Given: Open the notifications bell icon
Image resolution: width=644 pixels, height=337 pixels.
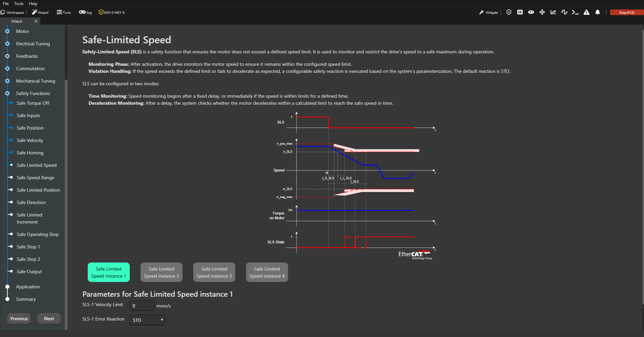Looking at the screenshot, I should (597, 12).
